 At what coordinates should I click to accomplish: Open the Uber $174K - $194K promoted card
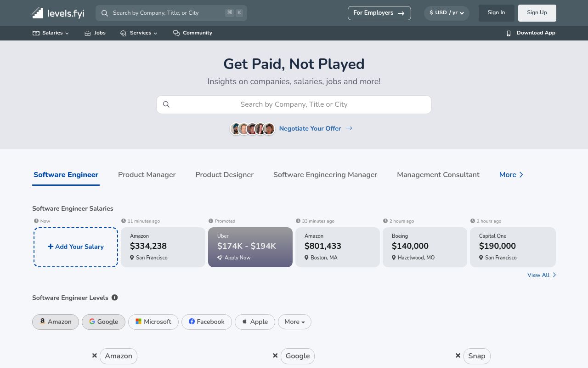coord(250,247)
